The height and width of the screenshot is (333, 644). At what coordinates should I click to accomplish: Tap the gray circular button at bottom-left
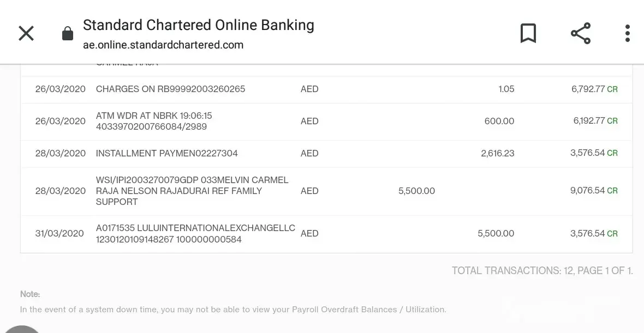(x=21, y=328)
